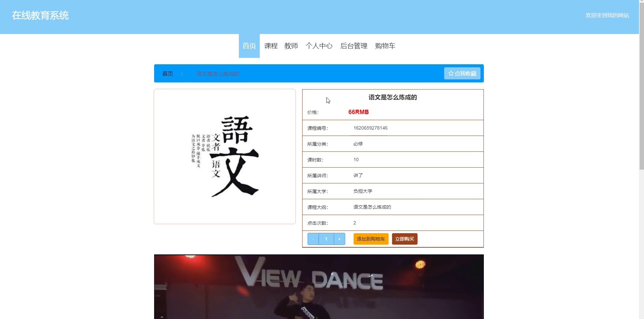Increase quantity with the plus button

pos(339,239)
